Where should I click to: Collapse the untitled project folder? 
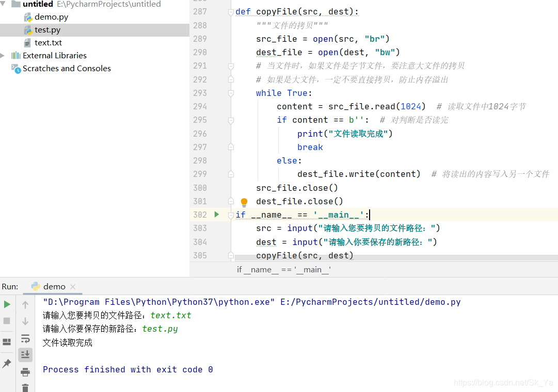3,4
